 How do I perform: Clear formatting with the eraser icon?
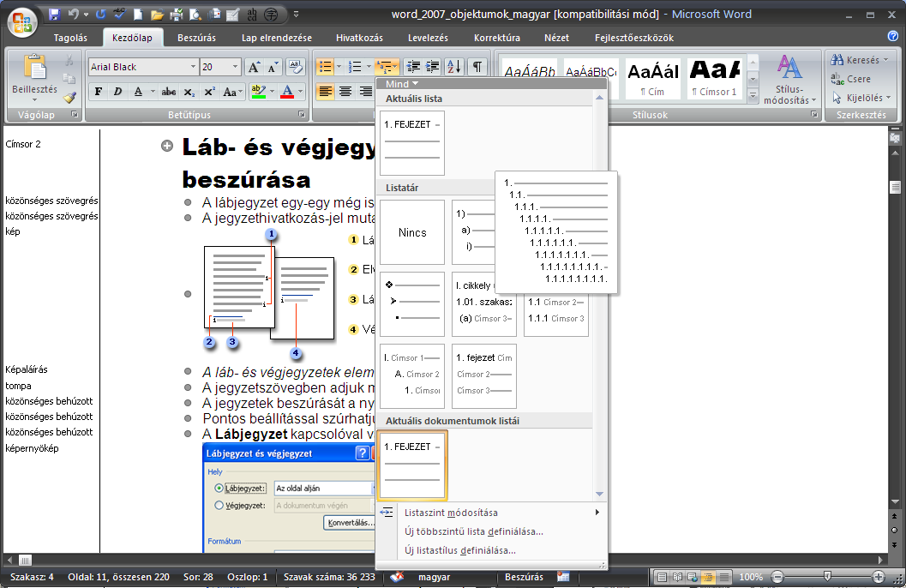point(295,67)
